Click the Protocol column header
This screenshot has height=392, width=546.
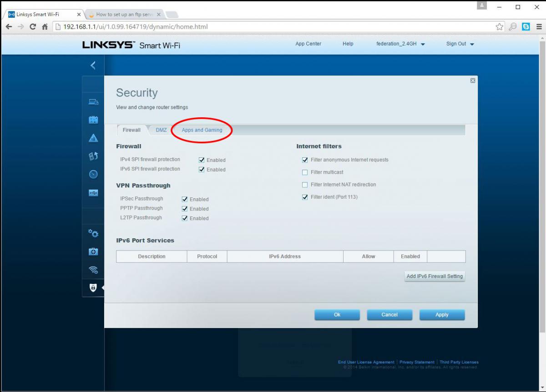tap(207, 256)
